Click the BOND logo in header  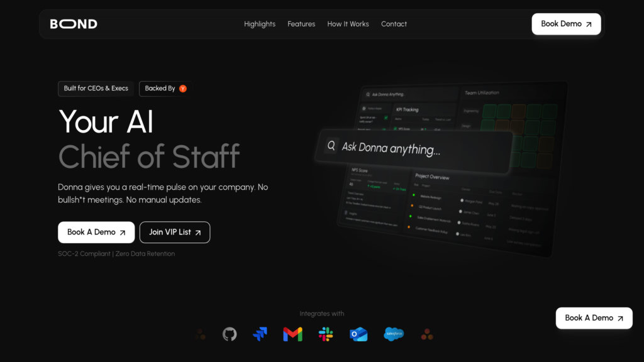click(x=74, y=24)
